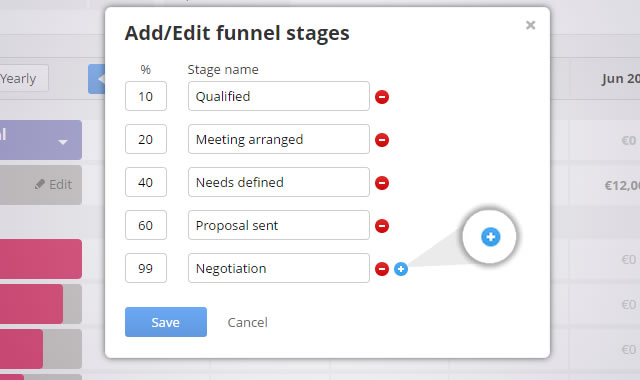Delete the Needs defined stage
This screenshot has width=640, height=380.
pyautogui.click(x=382, y=183)
